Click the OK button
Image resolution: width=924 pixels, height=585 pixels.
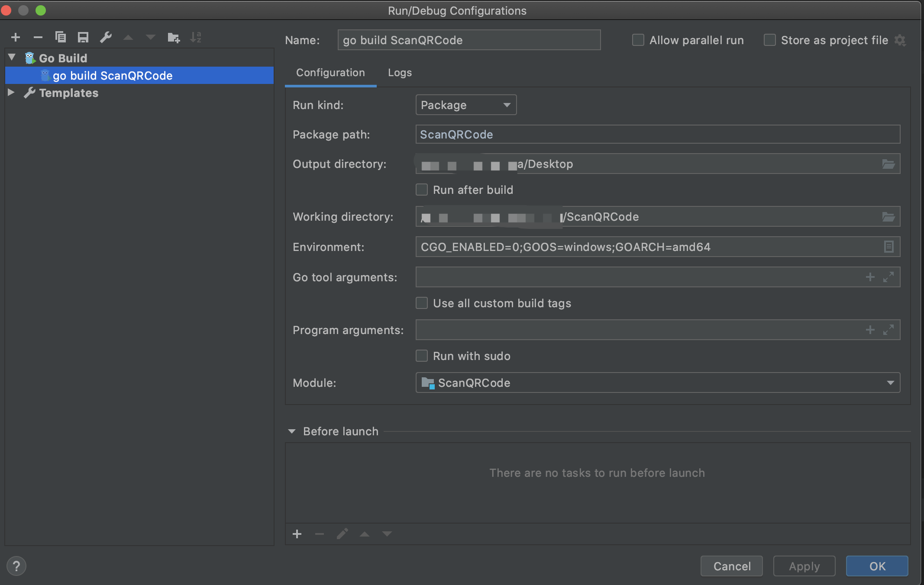pos(877,566)
